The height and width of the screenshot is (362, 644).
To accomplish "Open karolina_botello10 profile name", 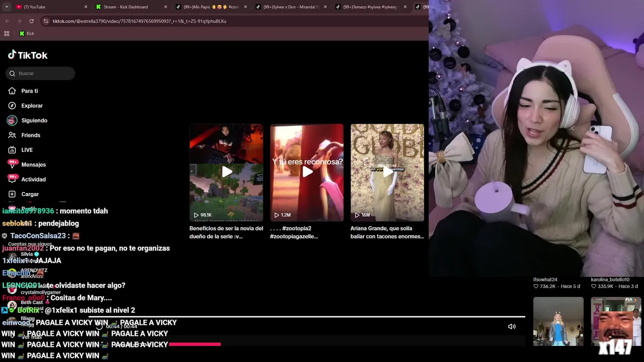I will (x=610, y=280).
